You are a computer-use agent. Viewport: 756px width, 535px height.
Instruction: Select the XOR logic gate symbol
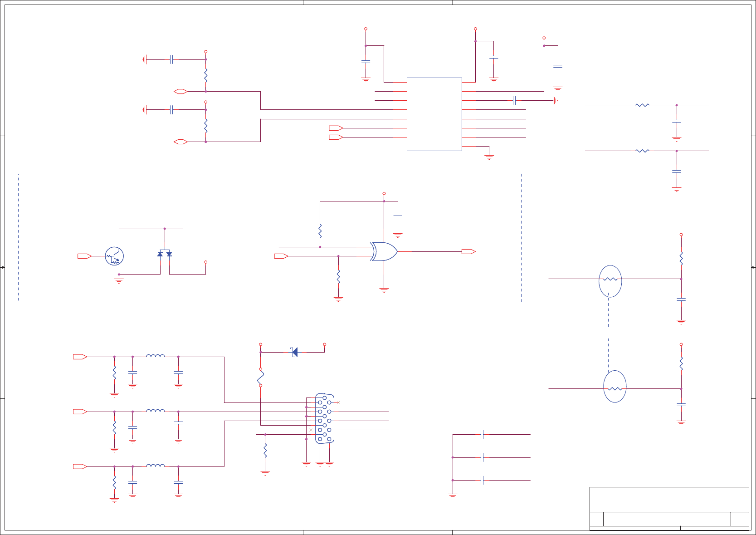384,251
